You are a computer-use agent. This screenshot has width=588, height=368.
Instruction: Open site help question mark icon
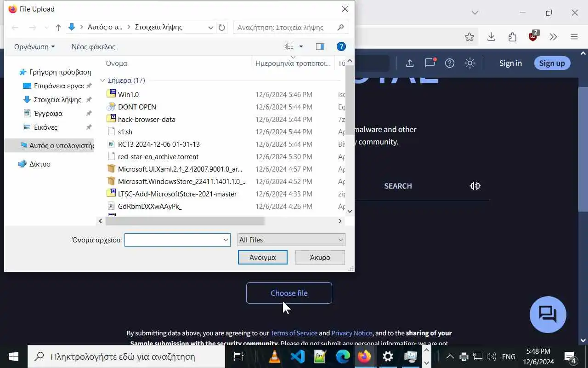450,63
